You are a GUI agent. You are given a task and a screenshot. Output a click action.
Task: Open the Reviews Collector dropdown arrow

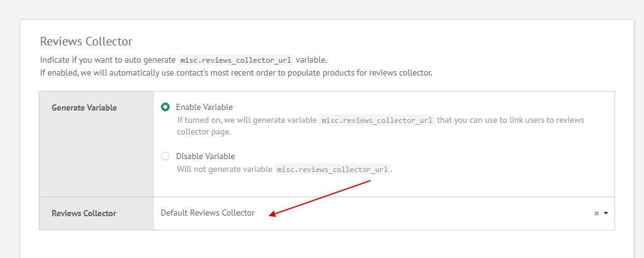pos(606,213)
